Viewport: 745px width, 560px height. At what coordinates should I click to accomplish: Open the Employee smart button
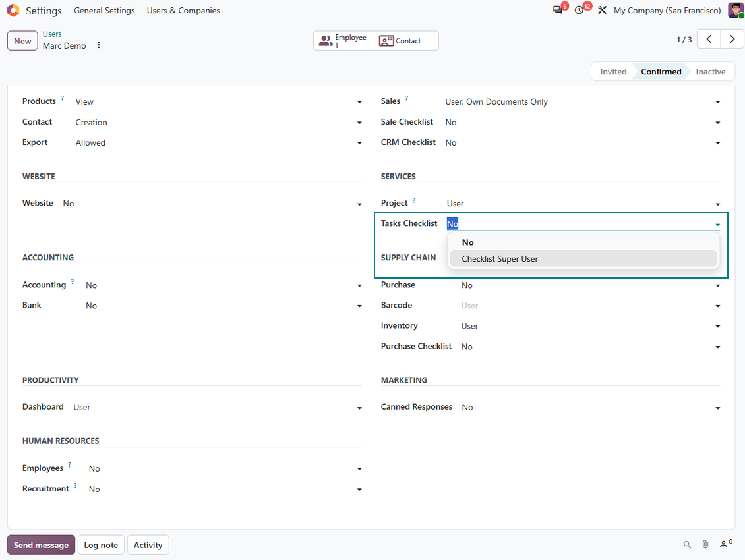coord(344,40)
